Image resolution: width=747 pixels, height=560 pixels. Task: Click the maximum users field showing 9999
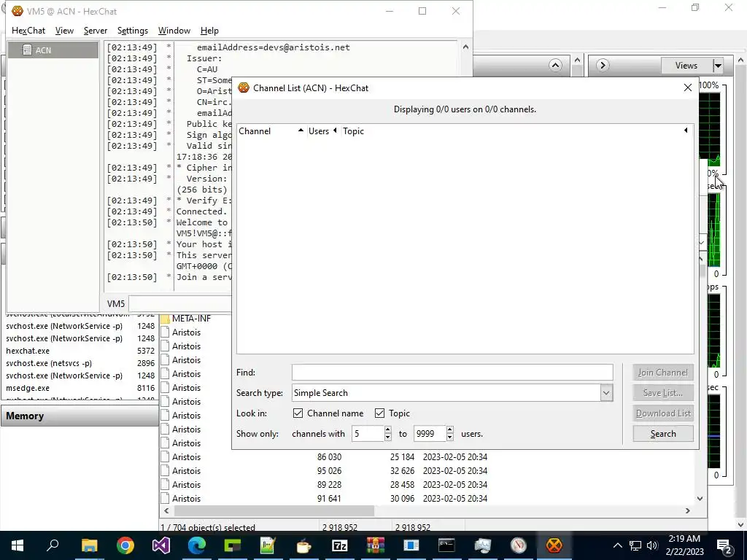430,434
